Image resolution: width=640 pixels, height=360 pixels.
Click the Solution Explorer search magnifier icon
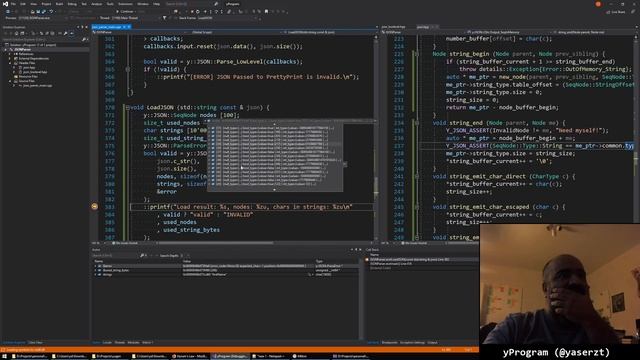(84, 40)
